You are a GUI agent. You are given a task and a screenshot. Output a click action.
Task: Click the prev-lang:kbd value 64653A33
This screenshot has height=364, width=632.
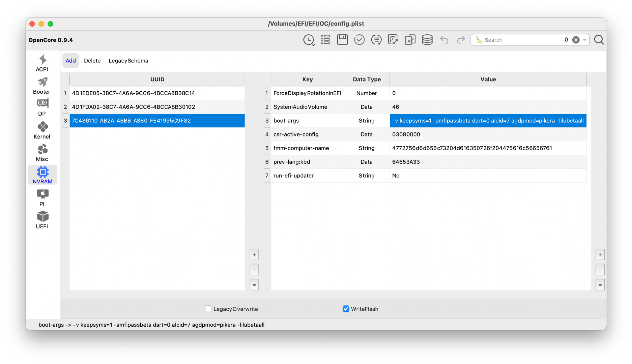pyautogui.click(x=488, y=162)
